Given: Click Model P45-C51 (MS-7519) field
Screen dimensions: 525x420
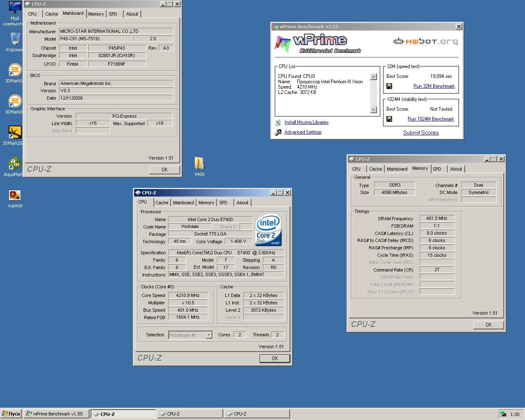Looking at the screenshot, I should point(96,39).
